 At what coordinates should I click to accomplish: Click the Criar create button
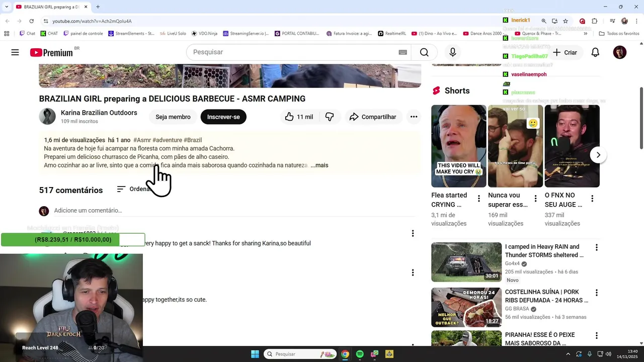pyautogui.click(x=565, y=52)
